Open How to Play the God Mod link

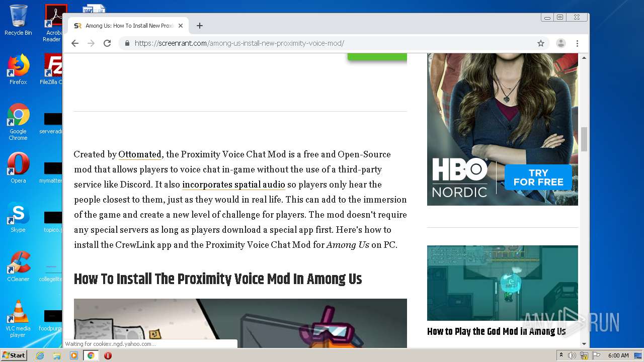point(496,331)
